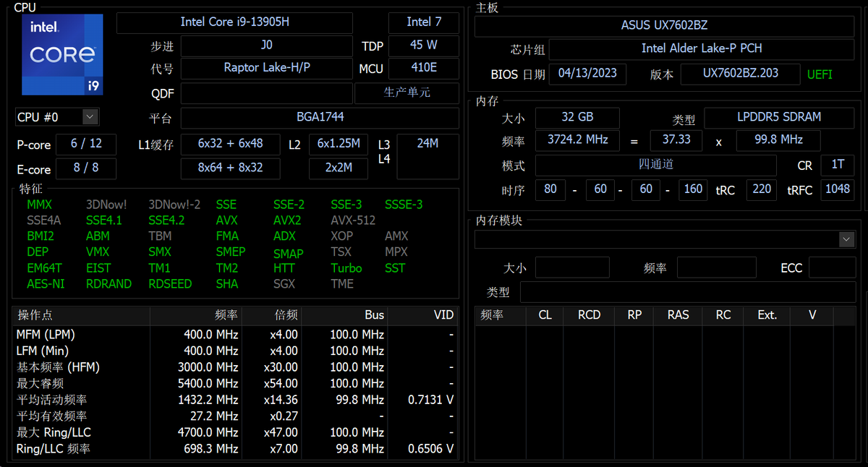Click the 倍频 column header
868x467 pixels.
[x=271, y=315]
